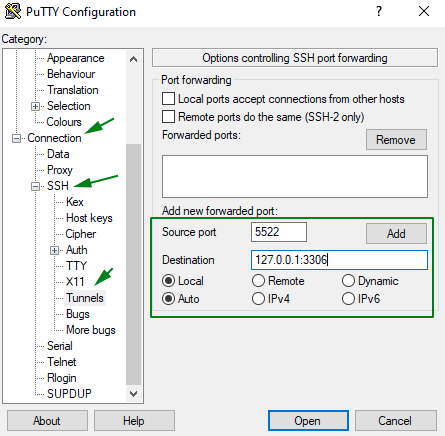Viewport: 445px width, 436px height.
Task: Select the Auto radio button
Action: click(168, 299)
